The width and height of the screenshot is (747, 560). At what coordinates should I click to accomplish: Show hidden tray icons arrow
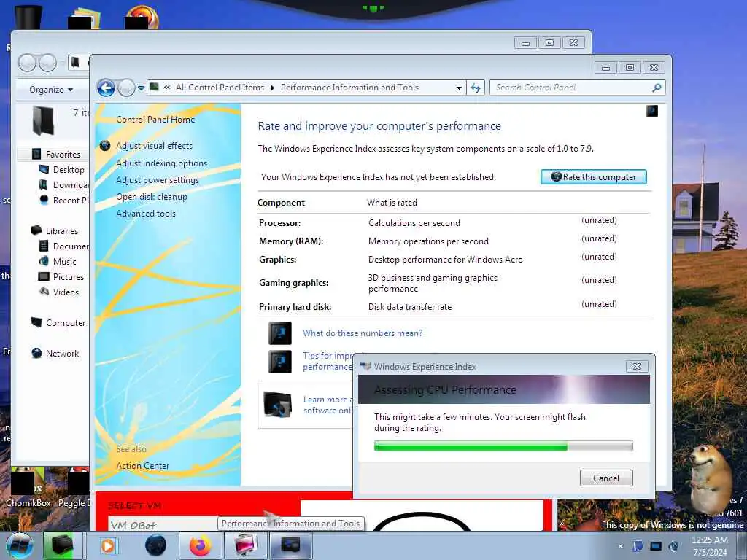tap(620, 546)
